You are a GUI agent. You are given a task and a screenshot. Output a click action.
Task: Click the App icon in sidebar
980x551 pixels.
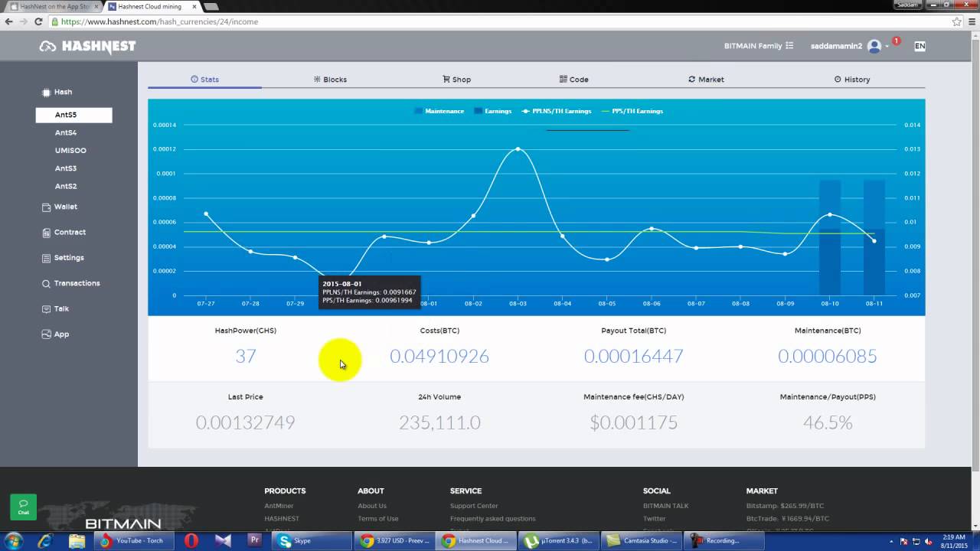[46, 334]
